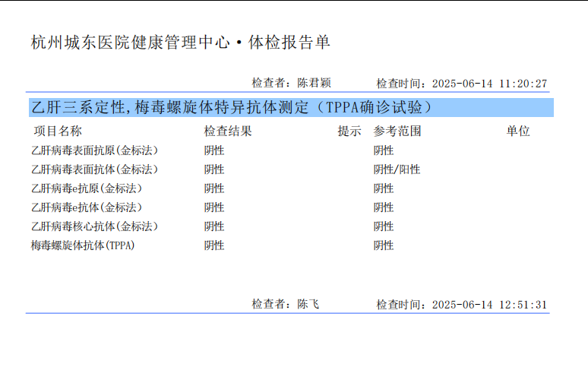Screen dimensions: 588x383
Task: Click the 提示 column header
Action: click(x=349, y=131)
